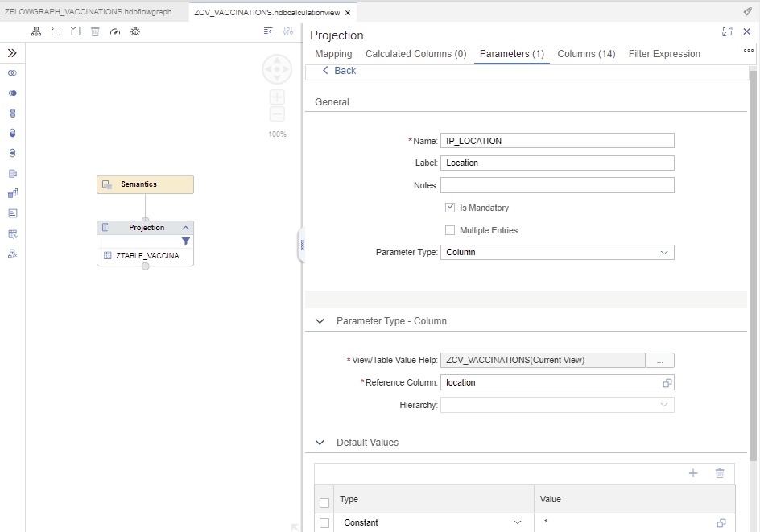Open the Calculated Columns (0) tab
The image size is (760, 532).
416,54
